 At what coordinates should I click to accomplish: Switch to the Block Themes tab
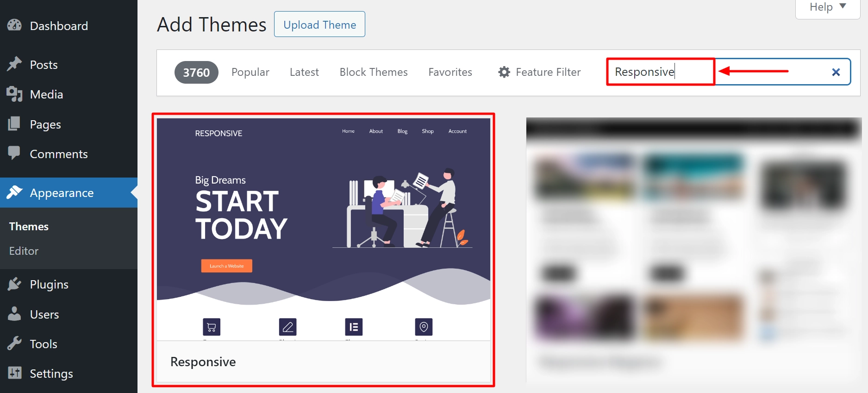(x=374, y=72)
